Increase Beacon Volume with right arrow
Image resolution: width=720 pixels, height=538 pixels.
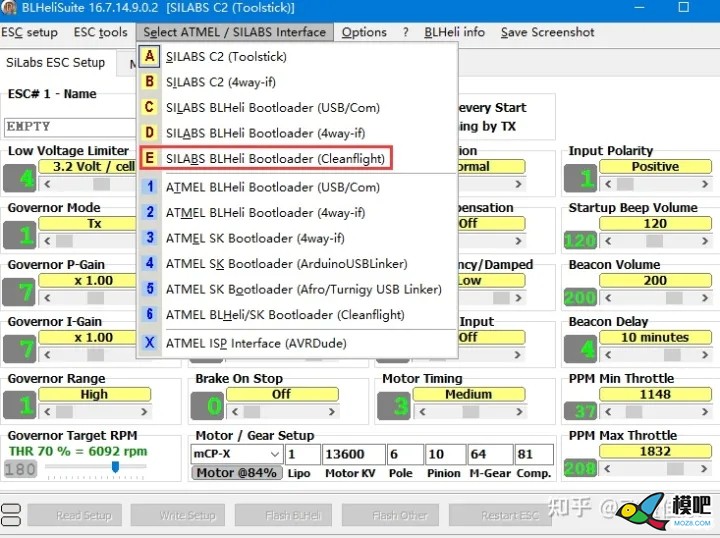[705, 298]
